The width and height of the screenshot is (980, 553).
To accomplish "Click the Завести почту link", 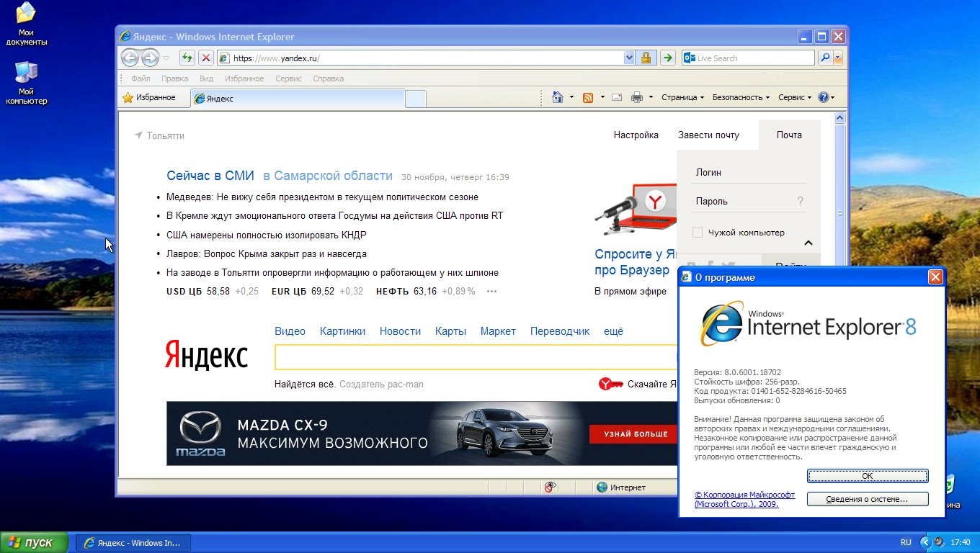I will [x=708, y=135].
